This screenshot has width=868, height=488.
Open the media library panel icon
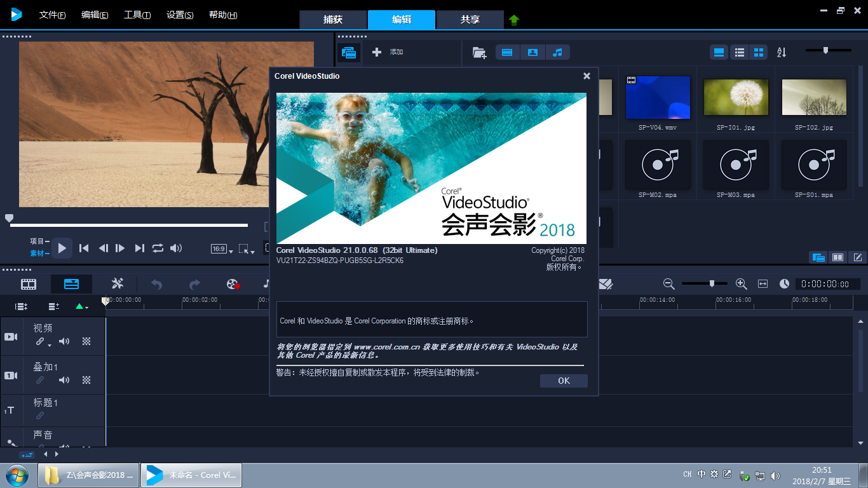(x=349, y=53)
